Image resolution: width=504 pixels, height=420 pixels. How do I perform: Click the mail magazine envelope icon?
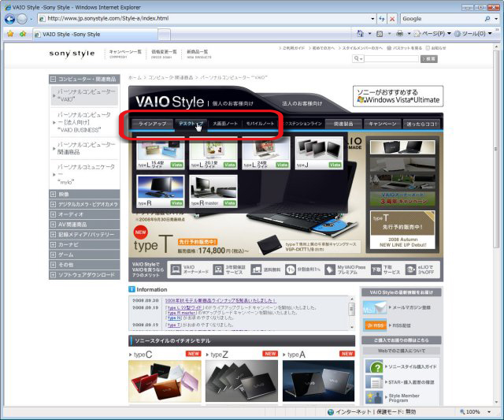click(x=375, y=307)
